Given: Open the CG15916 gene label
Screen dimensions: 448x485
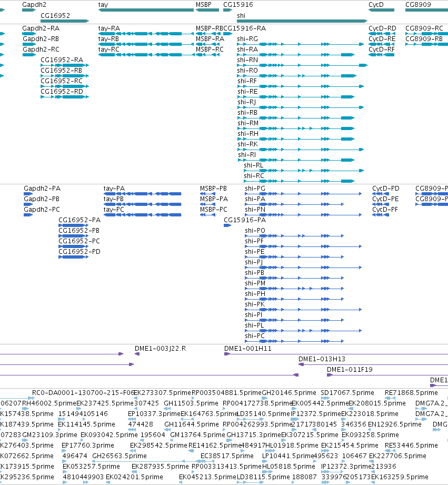Looking at the screenshot, I should pyautogui.click(x=238, y=5).
